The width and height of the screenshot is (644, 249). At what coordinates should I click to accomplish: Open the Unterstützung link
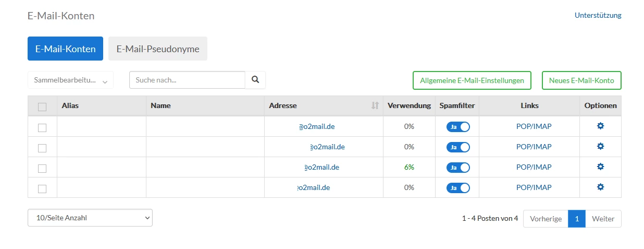click(x=598, y=15)
